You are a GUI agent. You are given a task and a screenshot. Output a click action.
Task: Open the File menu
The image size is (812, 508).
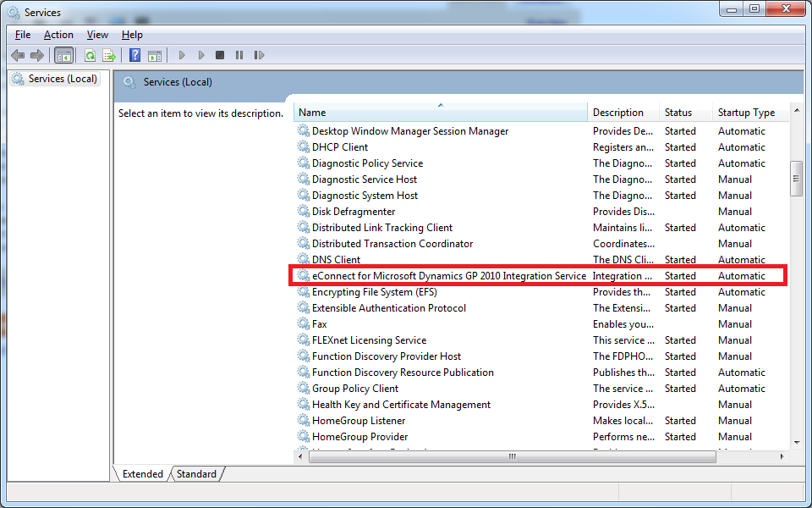coord(22,35)
